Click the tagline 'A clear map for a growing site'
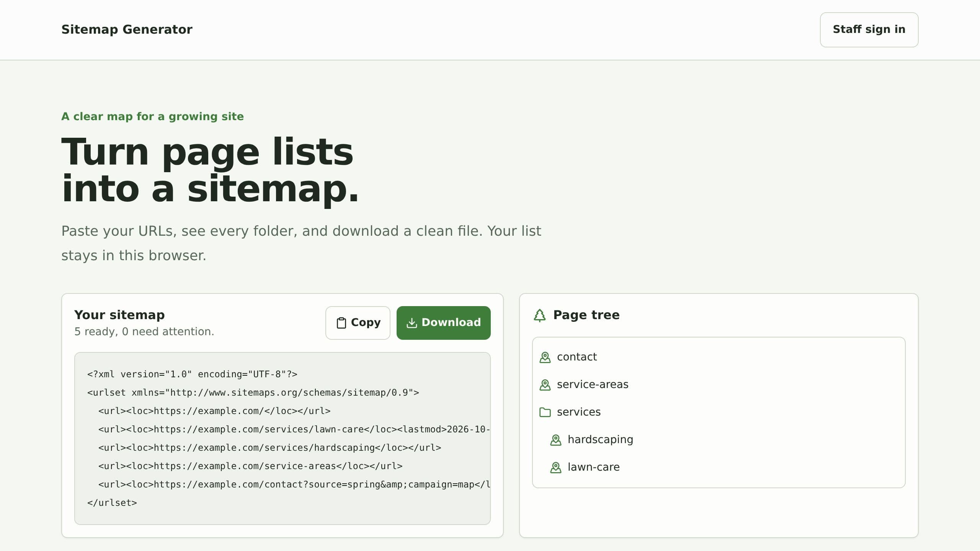 152,117
